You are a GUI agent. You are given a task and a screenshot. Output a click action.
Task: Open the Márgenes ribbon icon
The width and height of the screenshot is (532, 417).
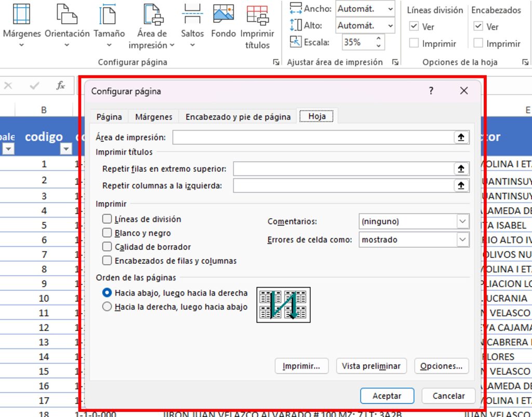[21, 15]
